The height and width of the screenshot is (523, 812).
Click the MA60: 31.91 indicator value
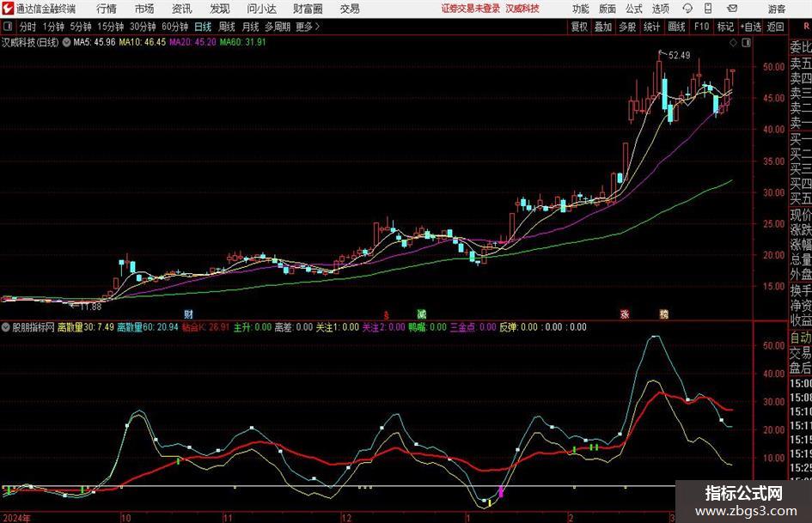pos(242,42)
